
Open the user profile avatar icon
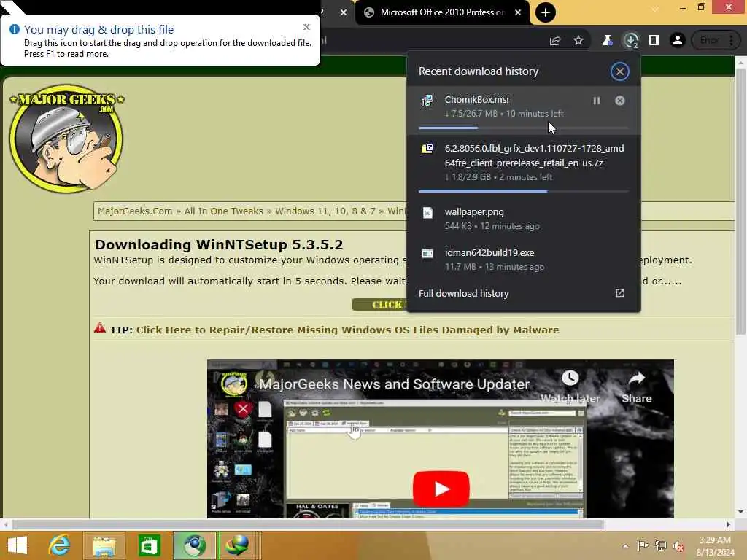[x=678, y=41]
